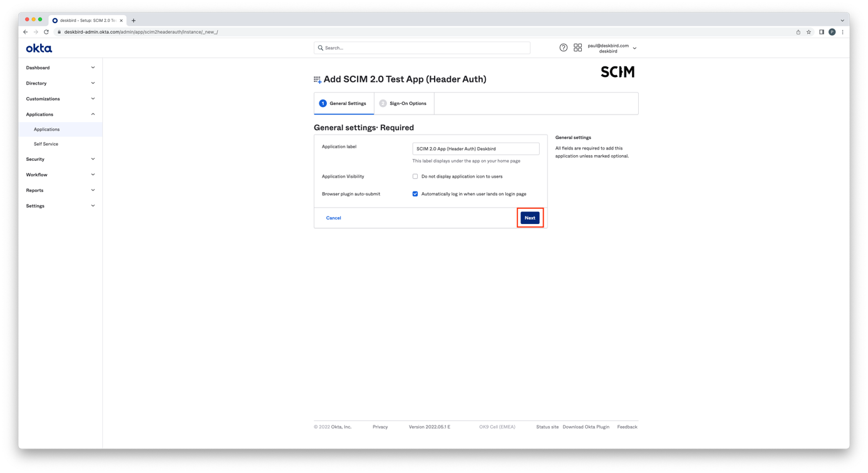Click the Okta logo
Viewport: 868px width, 473px height.
(x=39, y=48)
